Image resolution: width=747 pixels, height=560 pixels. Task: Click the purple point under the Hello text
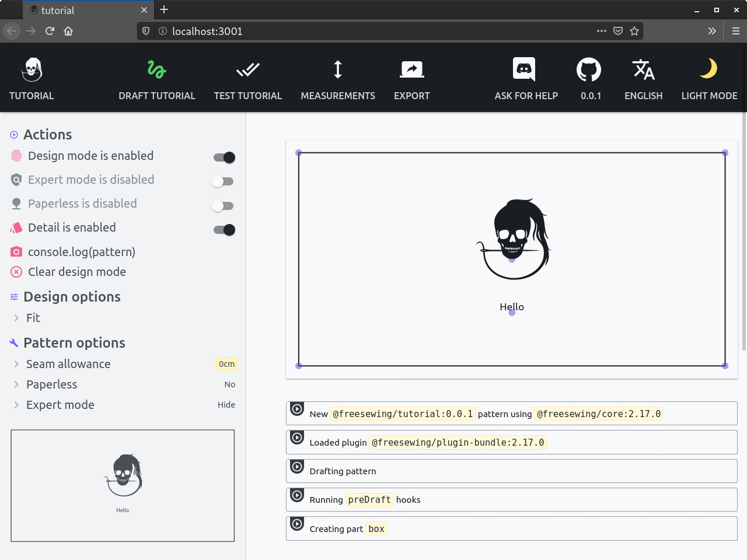click(x=512, y=313)
